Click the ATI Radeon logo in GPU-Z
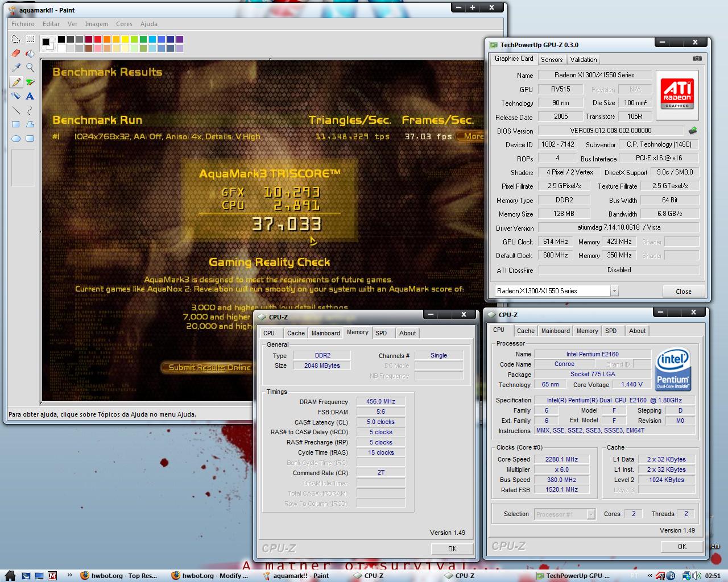Image resolution: width=728 pixels, height=582 pixels. click(677, 94)
